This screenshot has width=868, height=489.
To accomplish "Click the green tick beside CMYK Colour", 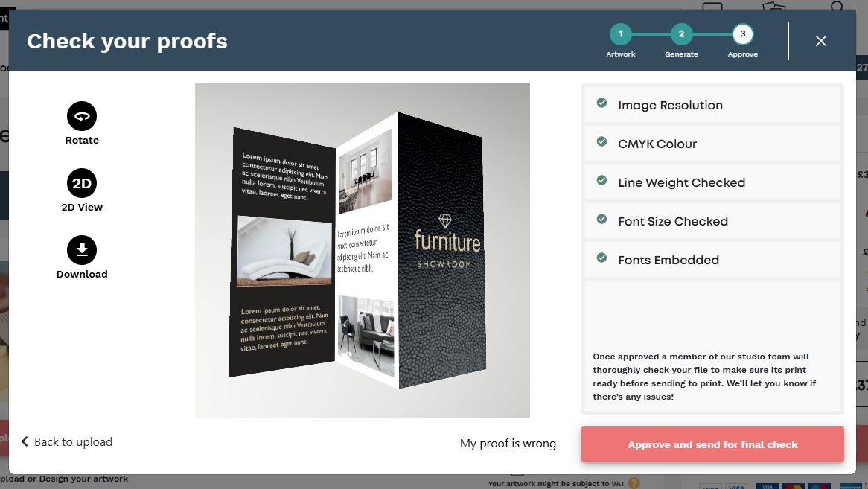I will 601,141.
